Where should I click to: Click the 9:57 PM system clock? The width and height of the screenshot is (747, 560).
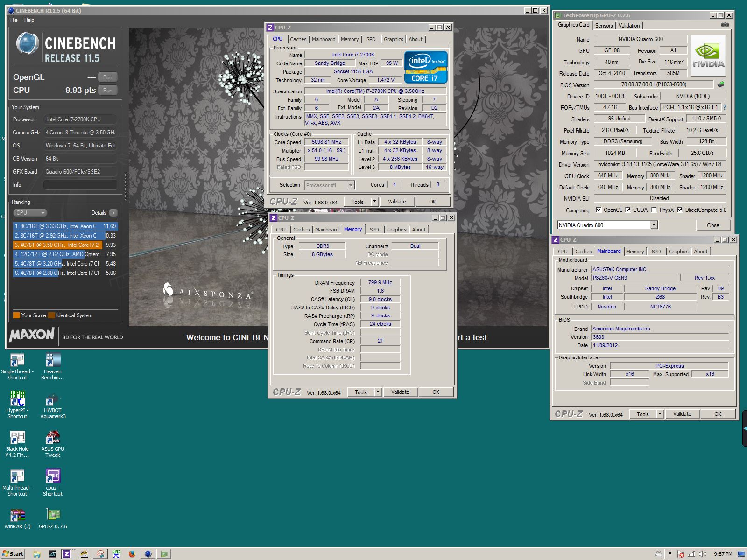click(x=723, y=554)
